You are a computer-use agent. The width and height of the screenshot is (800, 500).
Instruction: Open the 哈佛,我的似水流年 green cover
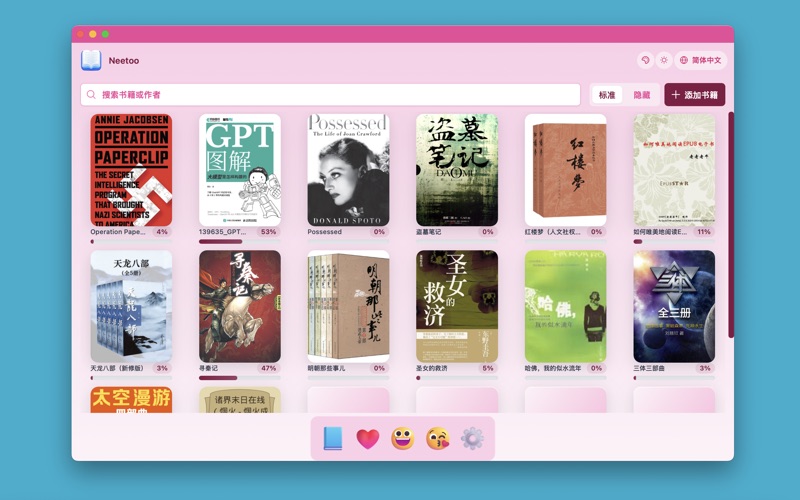[566, 306]
